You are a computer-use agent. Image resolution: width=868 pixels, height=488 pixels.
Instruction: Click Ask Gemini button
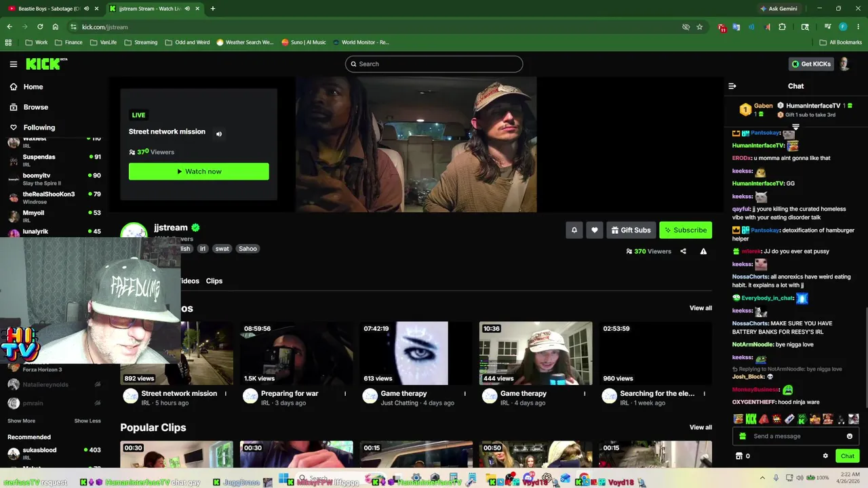pyautogui.click(x=778, y=9)
